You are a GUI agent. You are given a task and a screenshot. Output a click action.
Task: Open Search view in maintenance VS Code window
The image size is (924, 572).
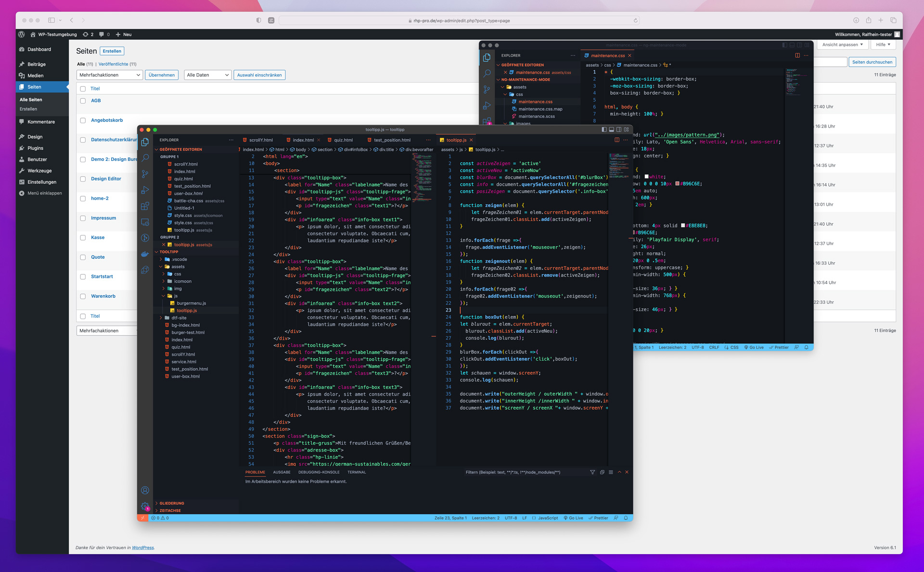click(x=487, y=73)
